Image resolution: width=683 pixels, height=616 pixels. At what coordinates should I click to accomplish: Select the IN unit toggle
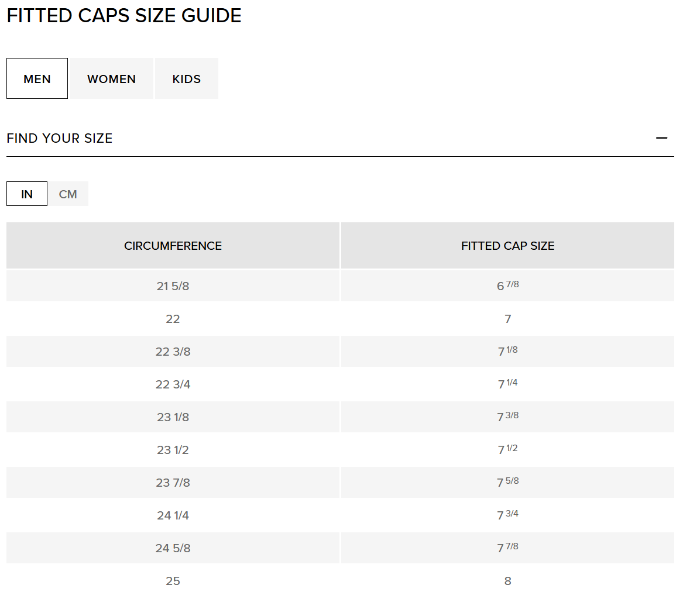point(27,194)
